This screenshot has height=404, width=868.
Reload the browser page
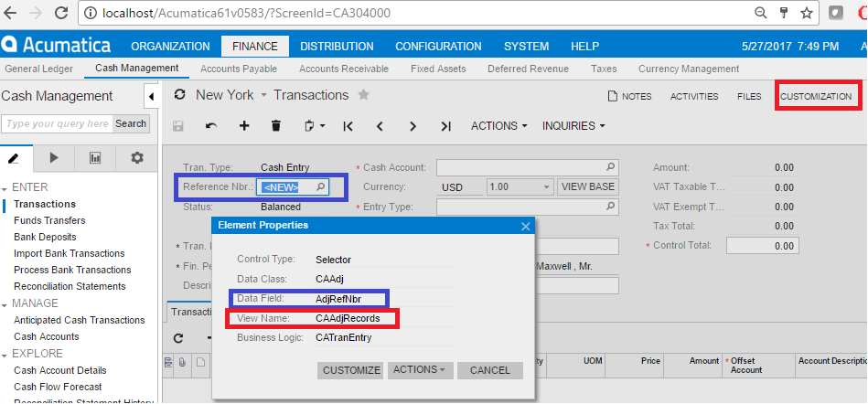pos(62,13)
